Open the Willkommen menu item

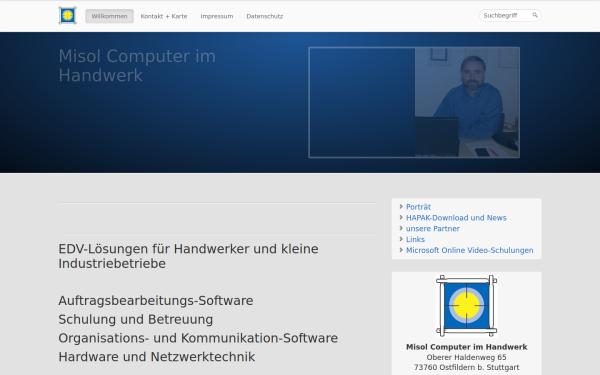[x=109, y=16]
